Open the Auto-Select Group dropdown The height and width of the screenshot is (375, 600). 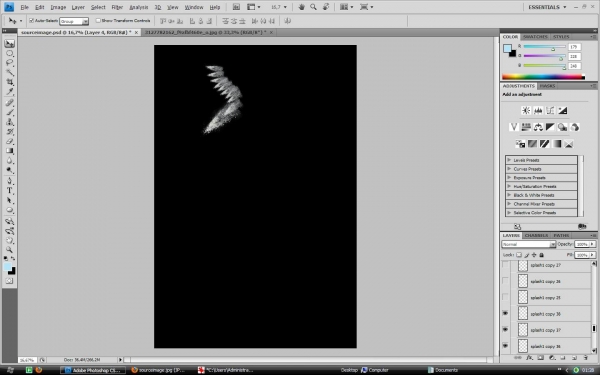point(74,21)
